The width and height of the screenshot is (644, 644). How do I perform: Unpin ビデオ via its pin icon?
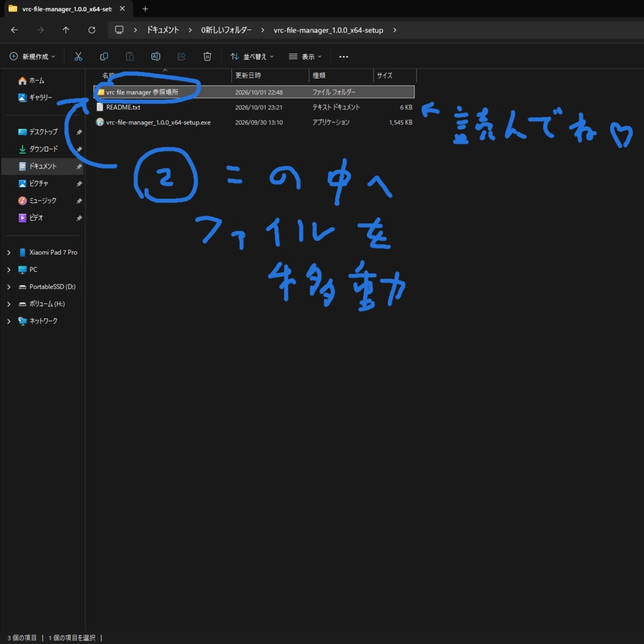click(79, 218)
